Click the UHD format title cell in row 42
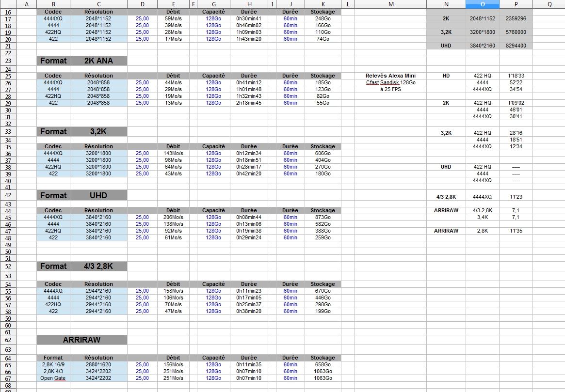Viewport: 565px width, 392px height. click(98, 195)
